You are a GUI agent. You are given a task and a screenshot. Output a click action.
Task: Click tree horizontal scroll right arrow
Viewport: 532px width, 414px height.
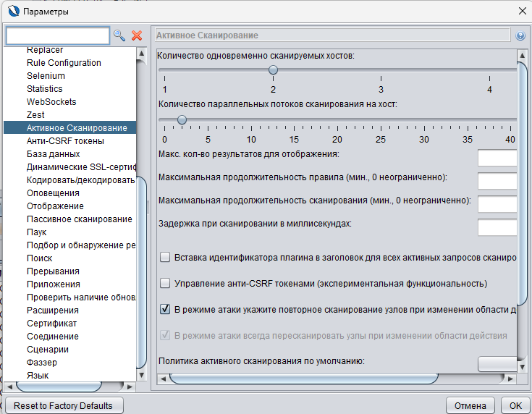pyautogui.click(x=130, y=386)
